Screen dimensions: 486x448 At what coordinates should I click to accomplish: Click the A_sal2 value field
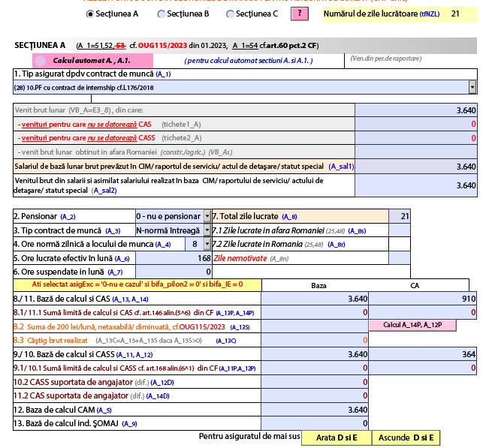(416, 185)
